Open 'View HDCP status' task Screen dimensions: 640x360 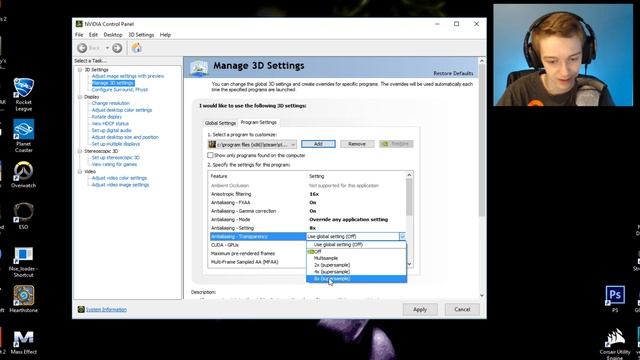(110, 124)
